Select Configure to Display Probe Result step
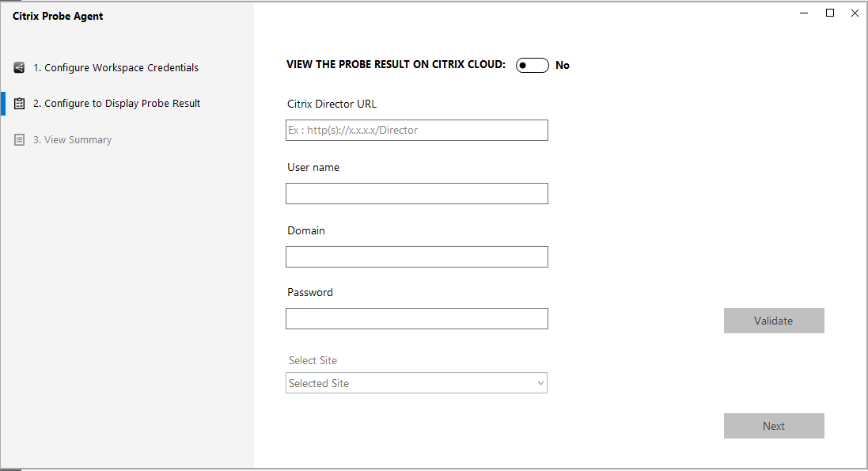The height and width of the screenshot is (471, 868). (116, 104)
